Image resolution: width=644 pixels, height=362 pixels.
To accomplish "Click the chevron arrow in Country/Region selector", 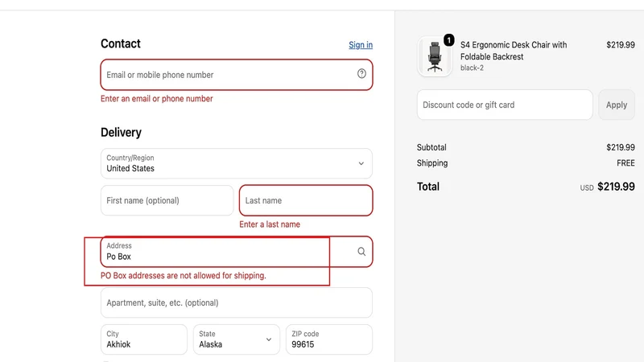I will [361, 163].
